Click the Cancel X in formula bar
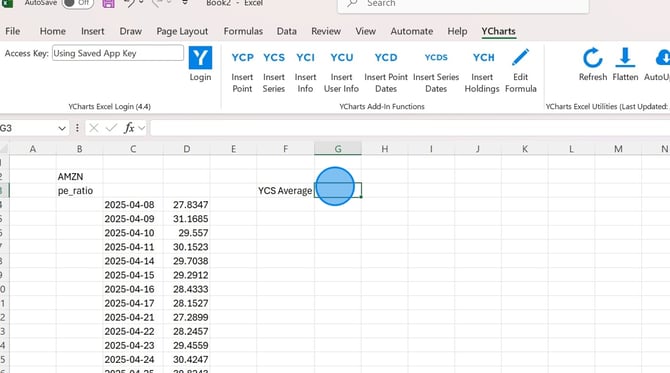Image resolution: width=670 pixels, height=373 pixels. [94, 128]
